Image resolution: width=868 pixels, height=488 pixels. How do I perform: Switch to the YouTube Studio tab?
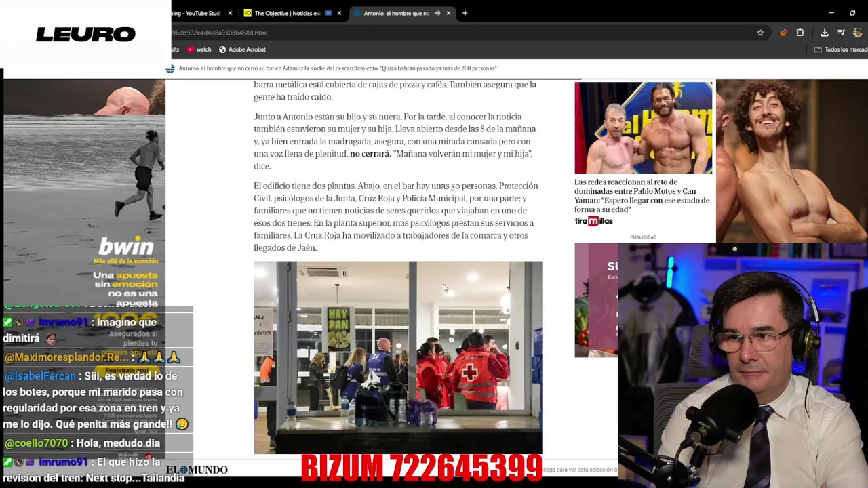coord(197,13)
